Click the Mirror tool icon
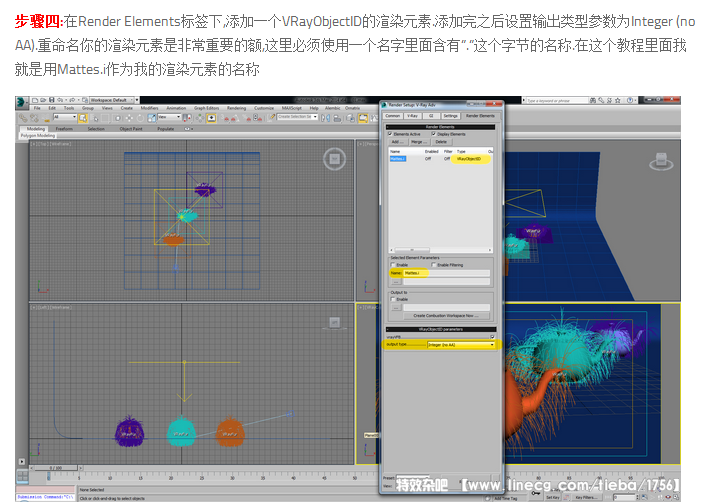The height and width of the screenshot is (502, 710). coord(326,118)
